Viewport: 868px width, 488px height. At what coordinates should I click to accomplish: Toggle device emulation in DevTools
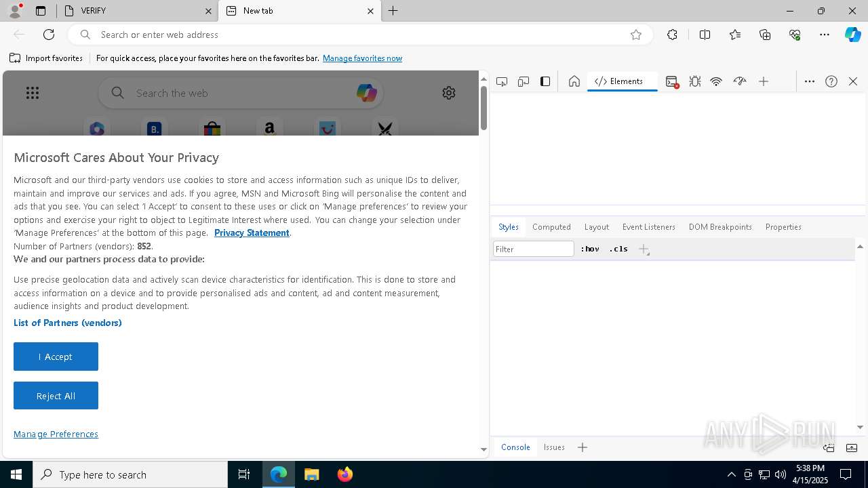(x=524, y=81)
